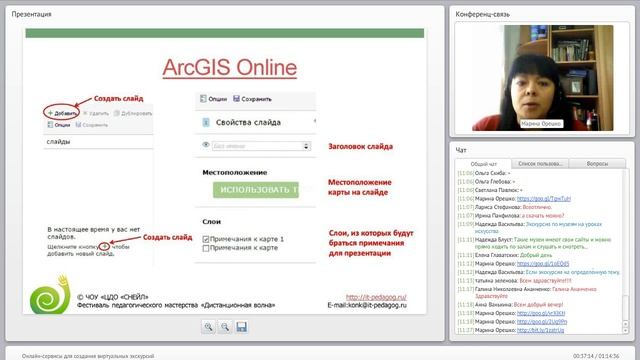640x360 pixels.
Task: Click Опции above Свойства слайда
Action: tap(213, 99)
